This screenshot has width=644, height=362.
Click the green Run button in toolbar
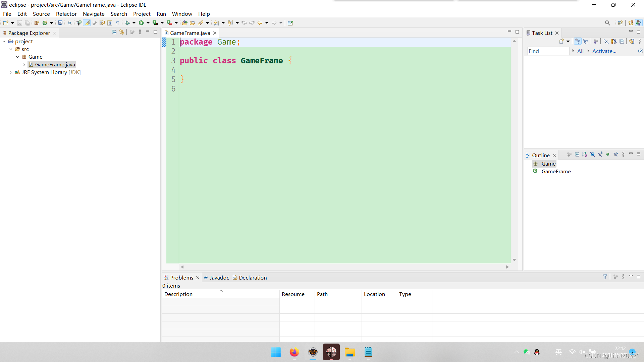click(141, 23)
